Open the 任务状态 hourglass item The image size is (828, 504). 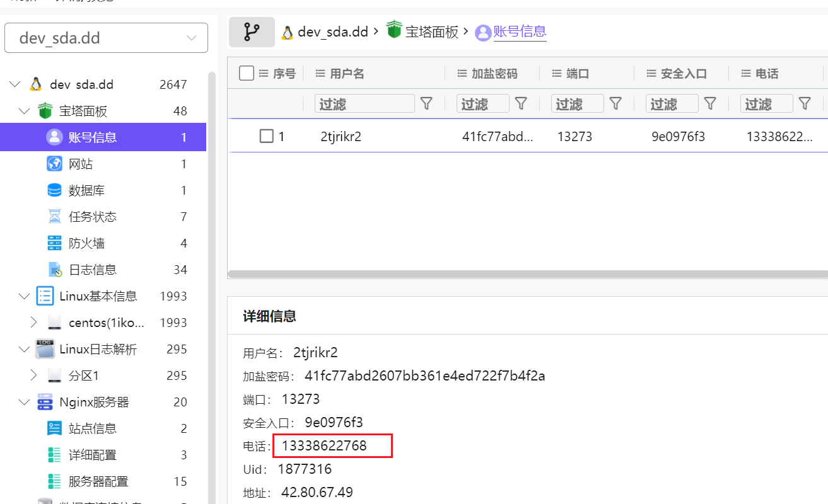[92, 217]
